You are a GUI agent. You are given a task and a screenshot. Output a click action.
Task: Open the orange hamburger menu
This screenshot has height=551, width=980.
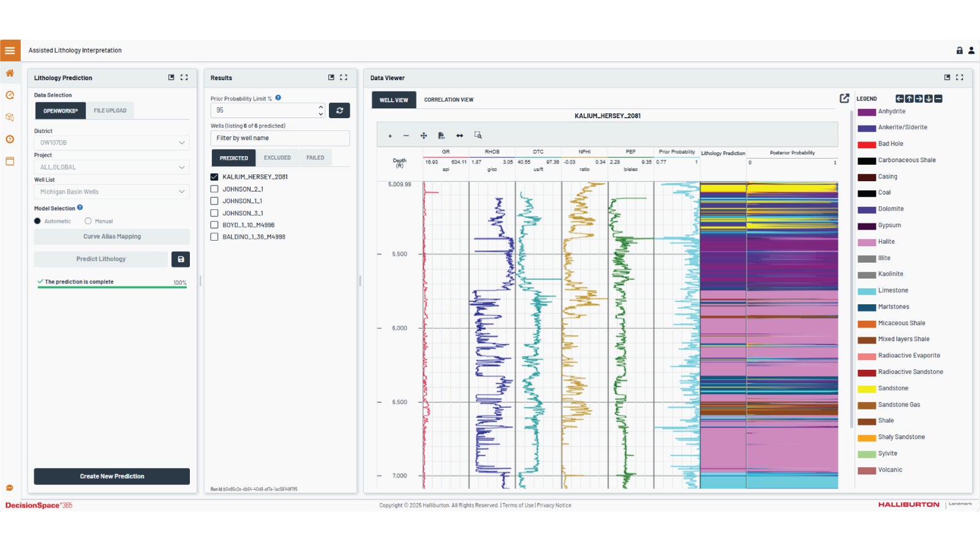pyautogui.click(x=10, y=51)
